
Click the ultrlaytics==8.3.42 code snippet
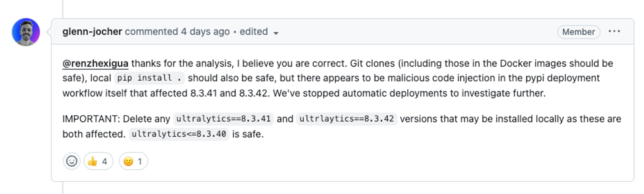tap(347, 119)
